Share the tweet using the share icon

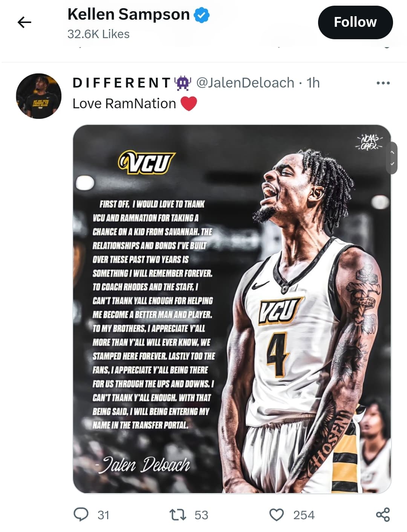(383, 515)
